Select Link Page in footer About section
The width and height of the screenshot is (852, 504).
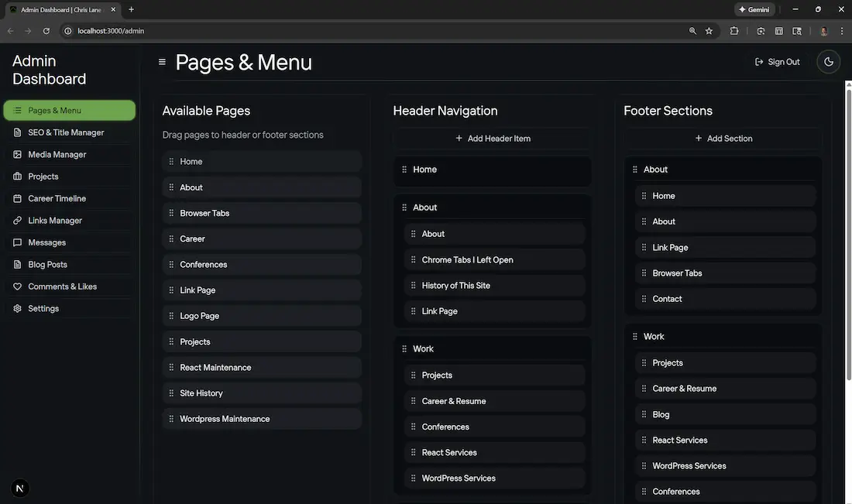726,248
